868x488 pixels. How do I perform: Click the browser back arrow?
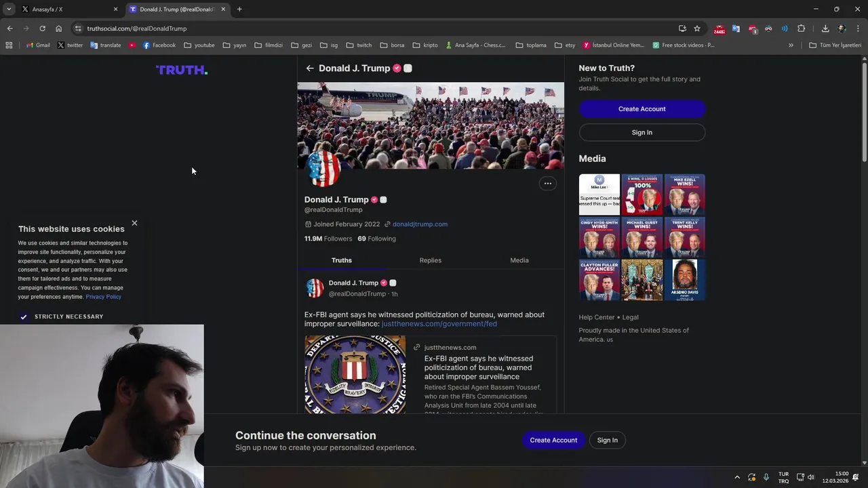[9, 28]
